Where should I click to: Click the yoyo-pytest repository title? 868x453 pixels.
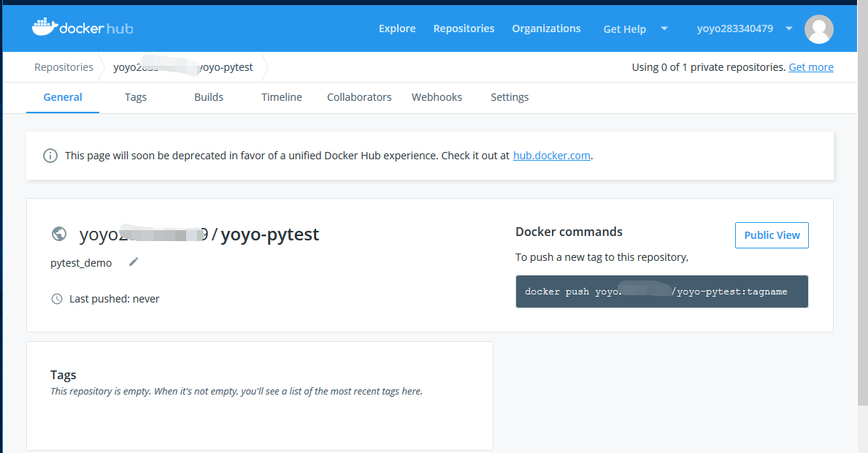[x=269, y=235]
